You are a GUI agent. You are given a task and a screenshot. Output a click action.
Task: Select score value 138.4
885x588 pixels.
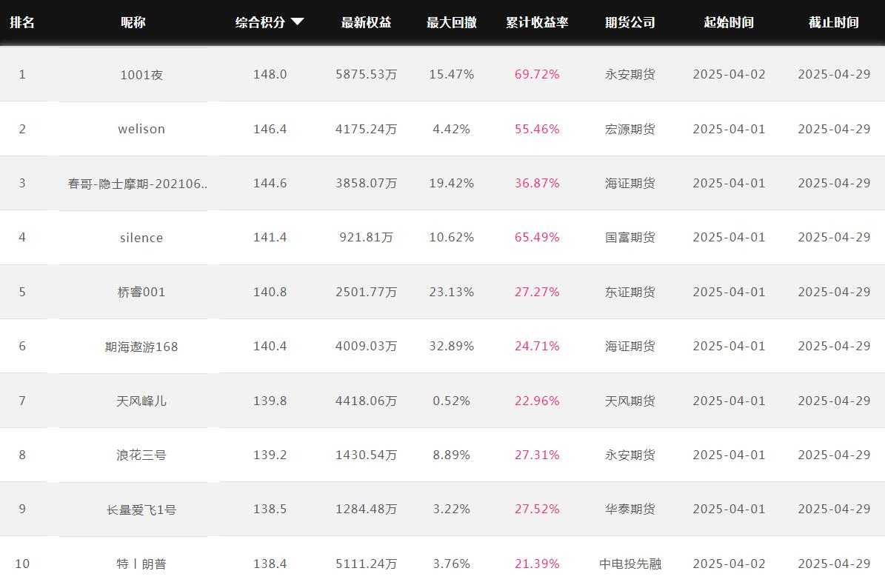270,564
